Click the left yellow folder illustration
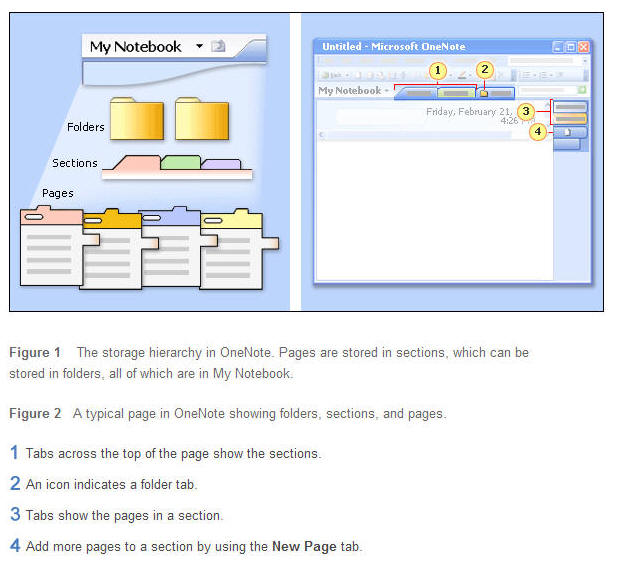The width and height of the screenshot is (617, 561). (x=136, y=119)
